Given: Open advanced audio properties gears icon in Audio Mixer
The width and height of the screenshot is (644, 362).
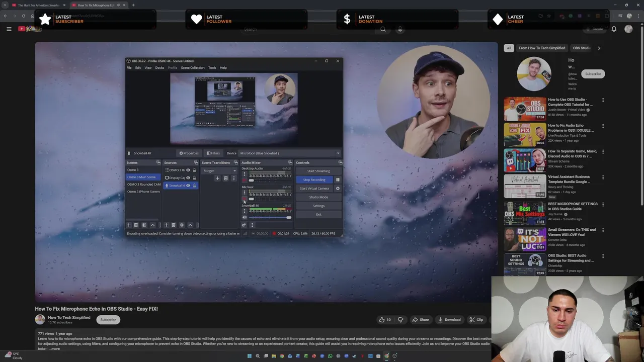Looking at the screenshot, I should click(244, 225).
